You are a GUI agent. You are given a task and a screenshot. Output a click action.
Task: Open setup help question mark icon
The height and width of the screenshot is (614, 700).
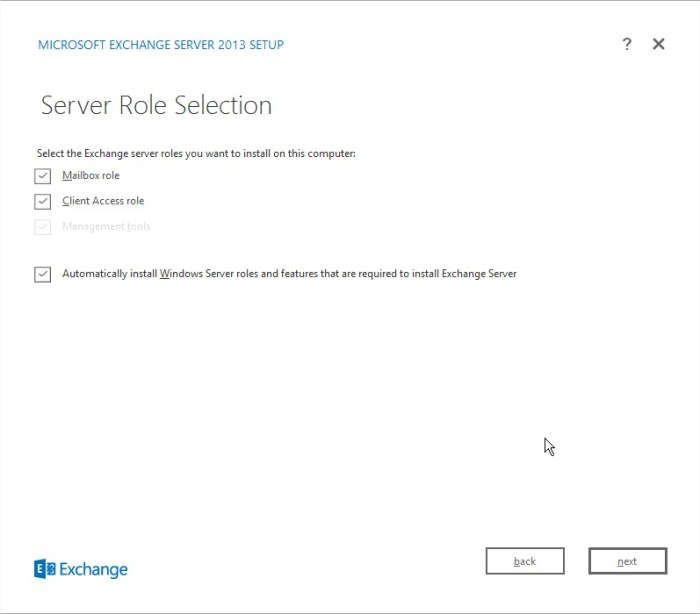point(627,44)
